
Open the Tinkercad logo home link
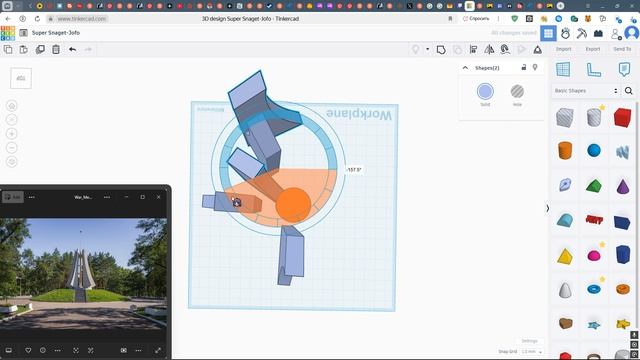[x=8, y=33]
